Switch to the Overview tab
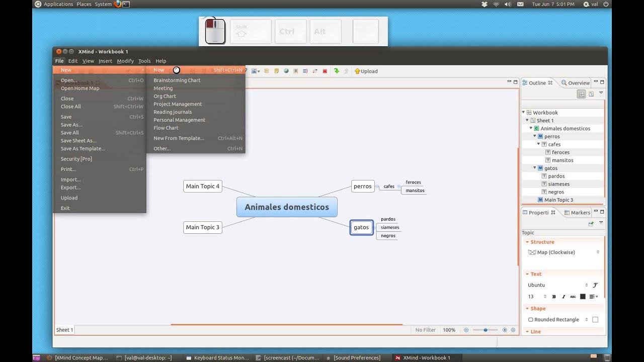Image resolution: width=644 pixels, height=362 pixels. point(576,83)
